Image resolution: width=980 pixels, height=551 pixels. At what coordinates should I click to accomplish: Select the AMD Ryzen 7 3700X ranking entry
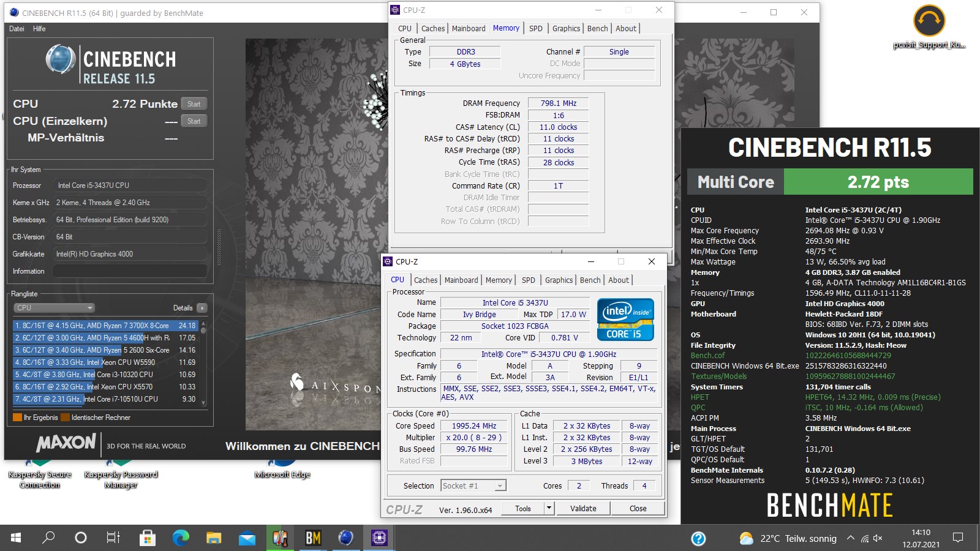tap(105, 326)
